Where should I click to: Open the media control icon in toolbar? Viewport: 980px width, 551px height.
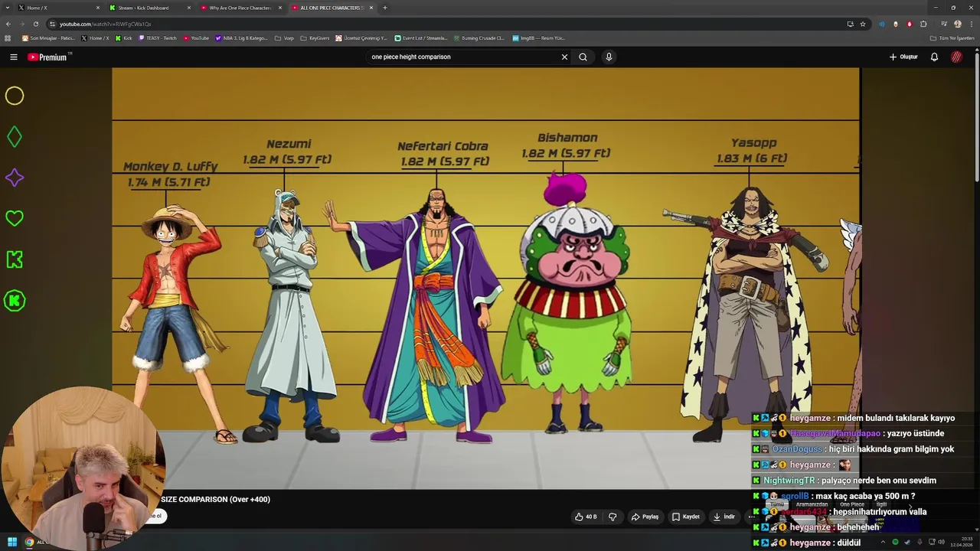coord(943,24)
